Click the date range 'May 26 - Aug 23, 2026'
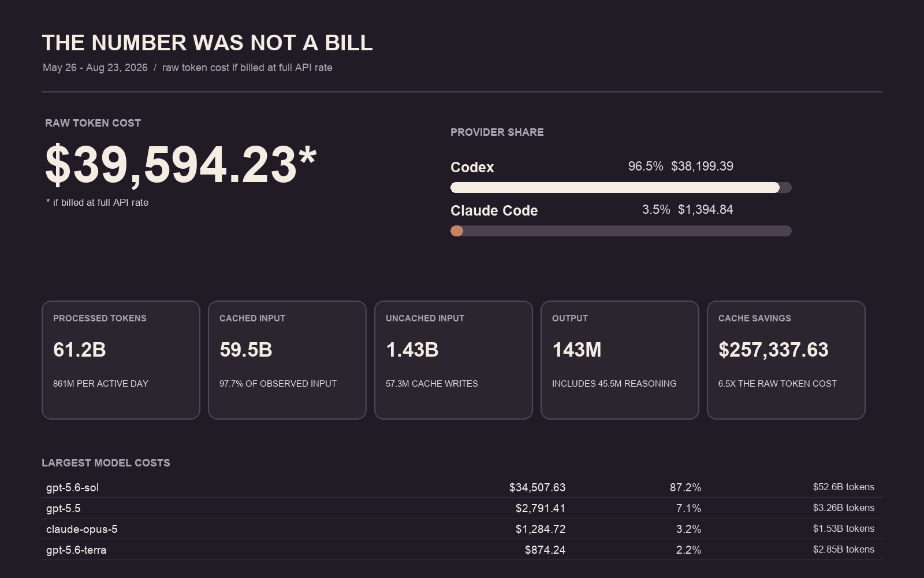The height and width of the screenshot is (578, 924). [95, 68]
